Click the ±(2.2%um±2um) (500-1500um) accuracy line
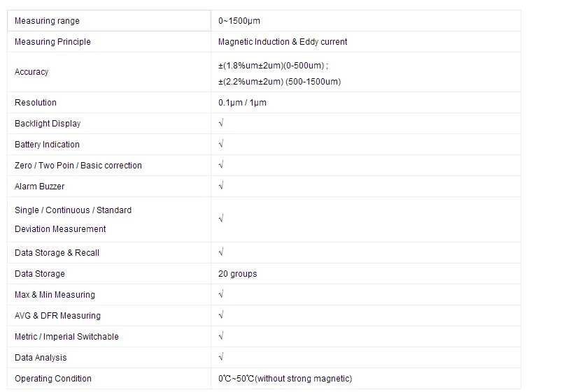 point(279,82)
